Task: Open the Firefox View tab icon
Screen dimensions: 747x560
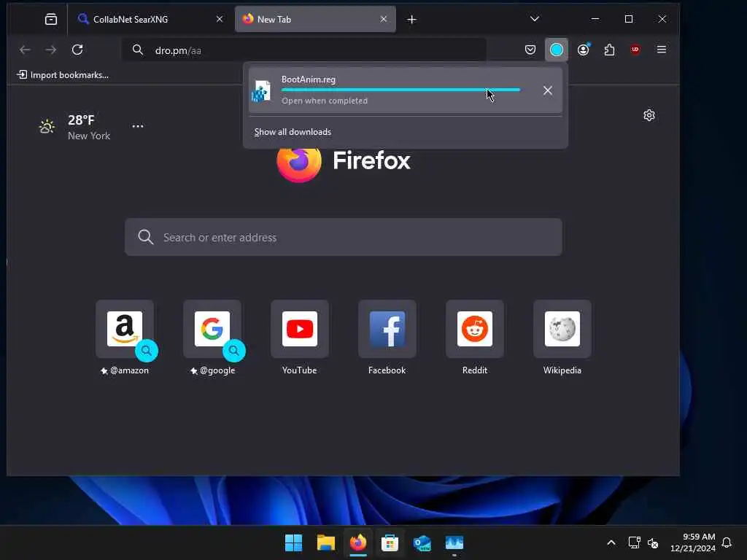Action: (x=51, y=19)
